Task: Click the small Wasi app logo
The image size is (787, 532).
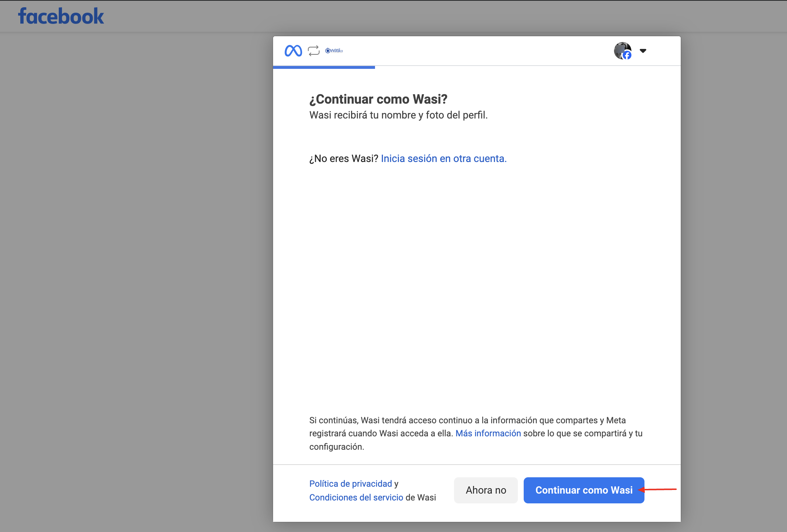Action: click(334, 50)
